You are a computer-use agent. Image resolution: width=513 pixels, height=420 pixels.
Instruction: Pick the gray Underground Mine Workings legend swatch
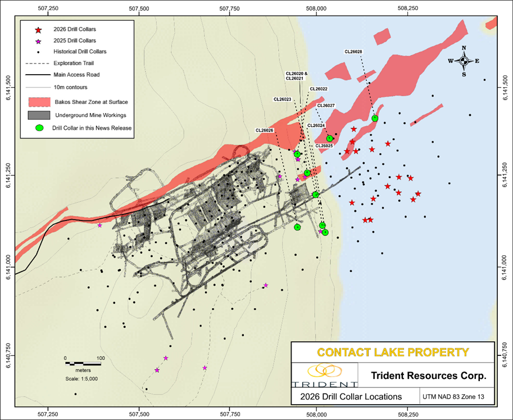tap(38, 115)
